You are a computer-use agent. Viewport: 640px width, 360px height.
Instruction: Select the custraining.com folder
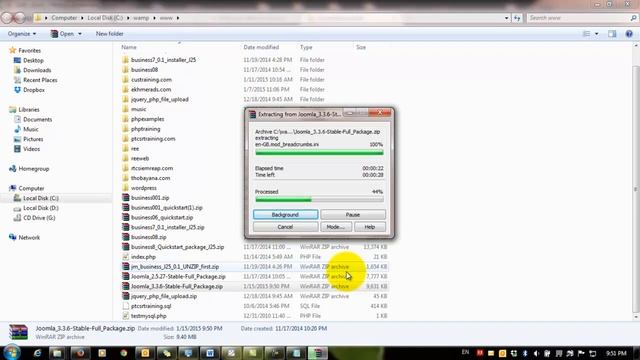151,80
